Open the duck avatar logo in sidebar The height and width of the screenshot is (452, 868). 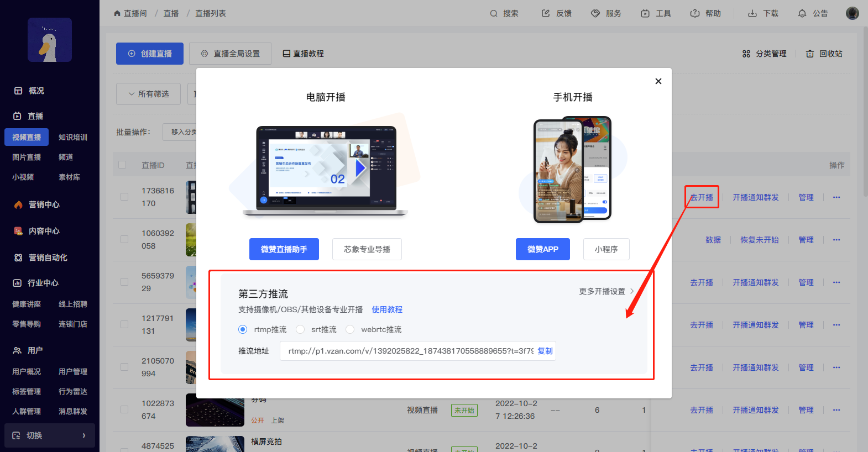(50, 40)
